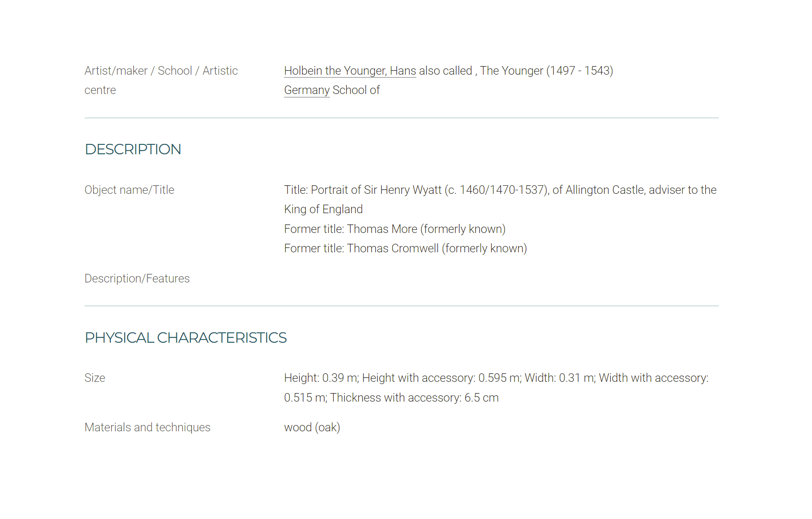This screenshot has width=812, height=519.
Task: Click the former title Thomas More line
Action: [x=395, y=229]
